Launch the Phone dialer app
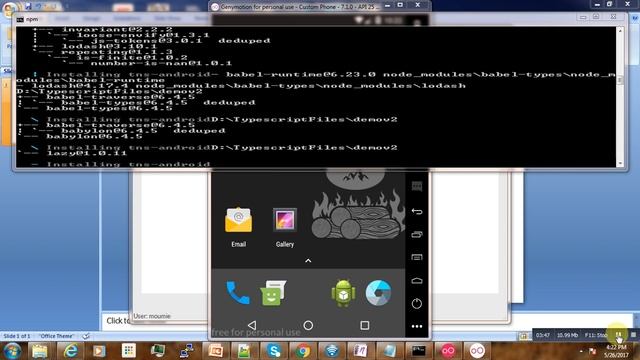 pyautogui.click(x=238, y=293)
